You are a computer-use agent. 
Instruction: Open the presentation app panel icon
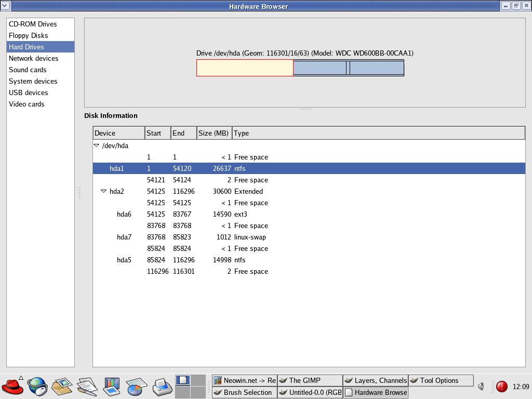pyautogui.click(x=112, y=386)
